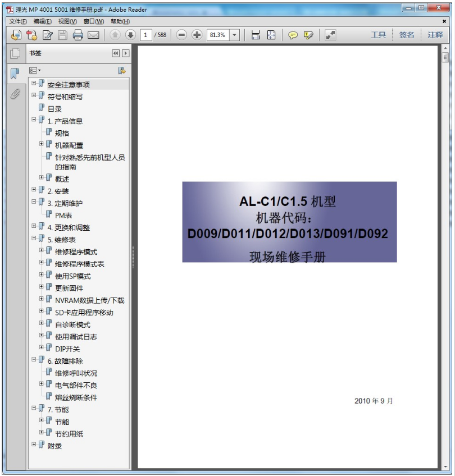455x476 pixels.
Task: Select 熔丝烧断条件 bookmark
Action: tap(76, 397)
